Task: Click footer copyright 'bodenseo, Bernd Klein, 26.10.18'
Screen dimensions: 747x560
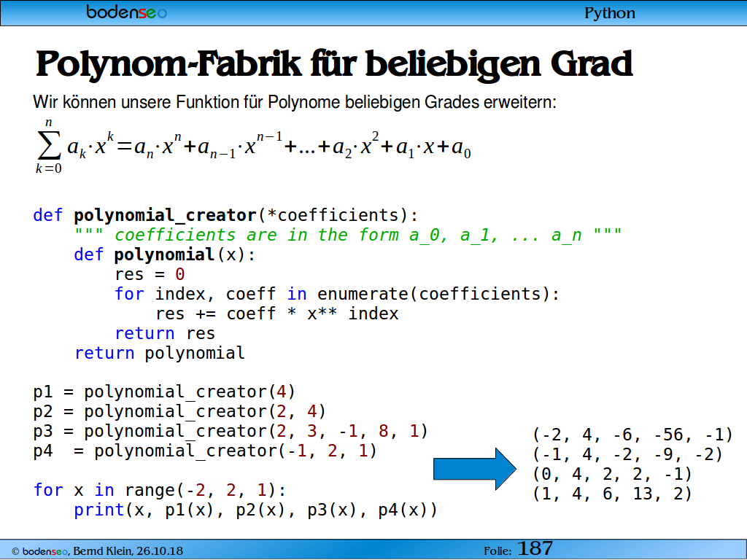Action: pos(97,551)
